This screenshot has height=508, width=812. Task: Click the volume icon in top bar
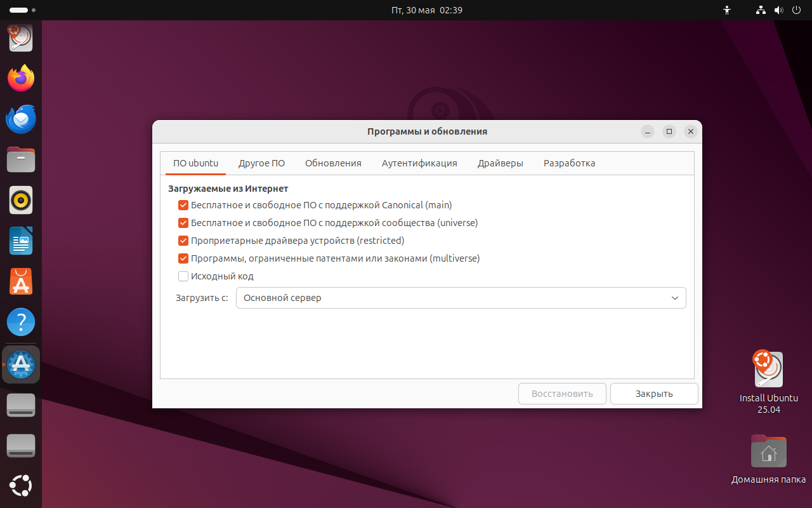tap(779, 10)
